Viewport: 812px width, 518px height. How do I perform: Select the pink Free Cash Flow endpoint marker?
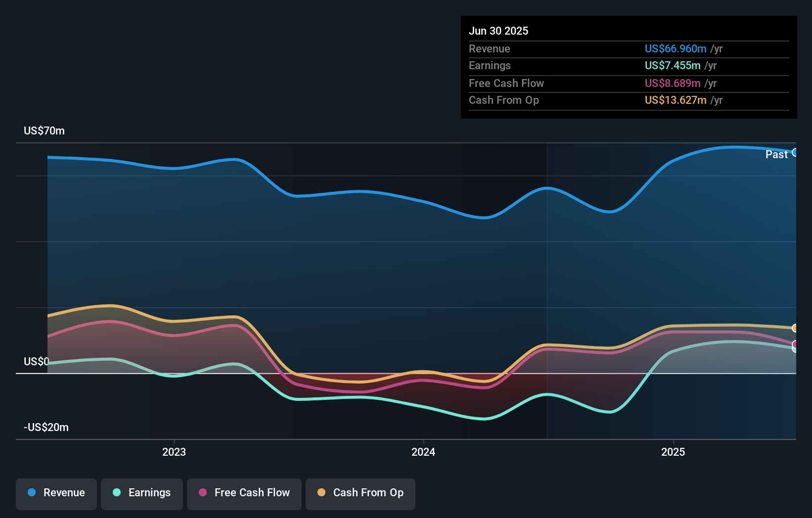point(795,344)
